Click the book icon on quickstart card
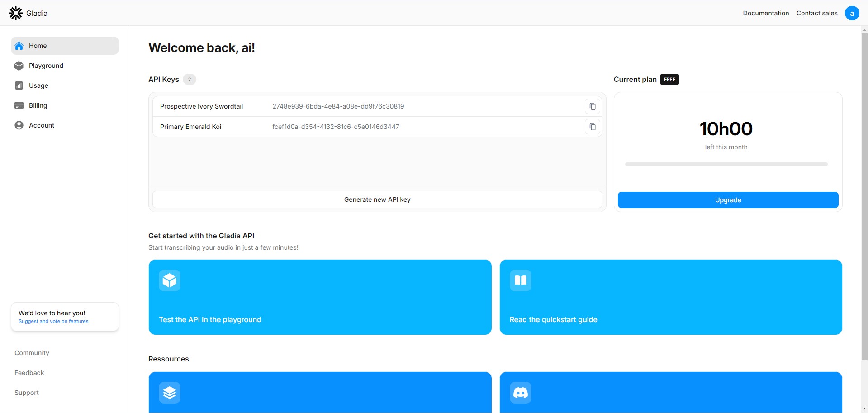 tap(521, 280)
